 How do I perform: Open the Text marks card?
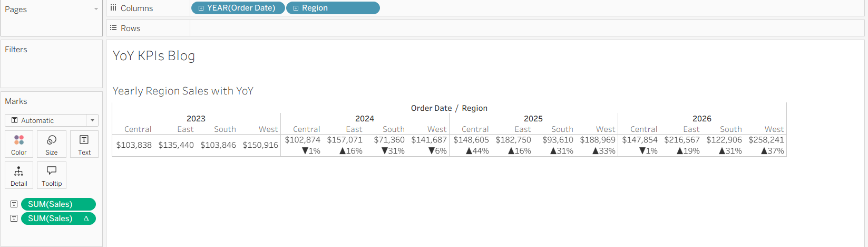click(x=84, y=144)
